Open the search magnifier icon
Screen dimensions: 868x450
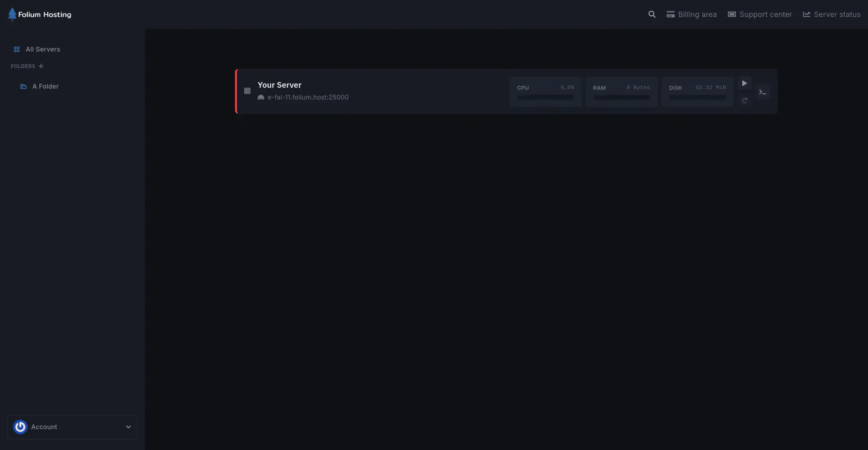pyautogui.click(x=652, y=15)
